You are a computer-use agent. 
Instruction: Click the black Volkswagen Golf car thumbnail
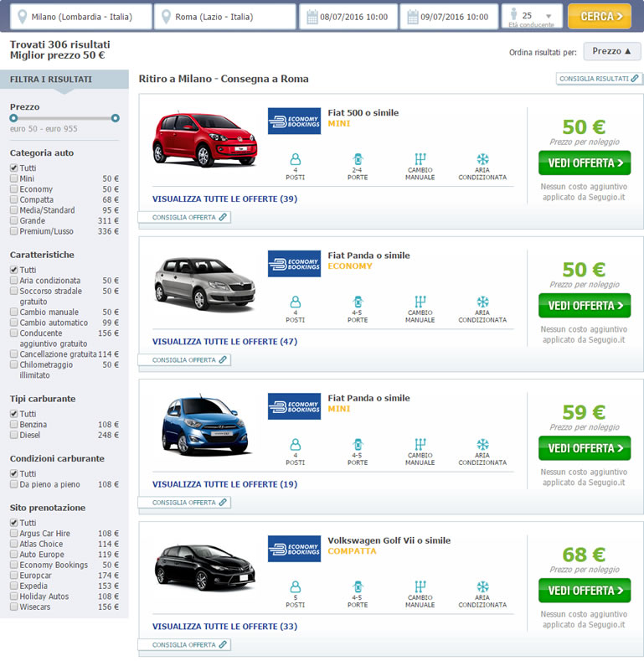click(x=204, y=567)
